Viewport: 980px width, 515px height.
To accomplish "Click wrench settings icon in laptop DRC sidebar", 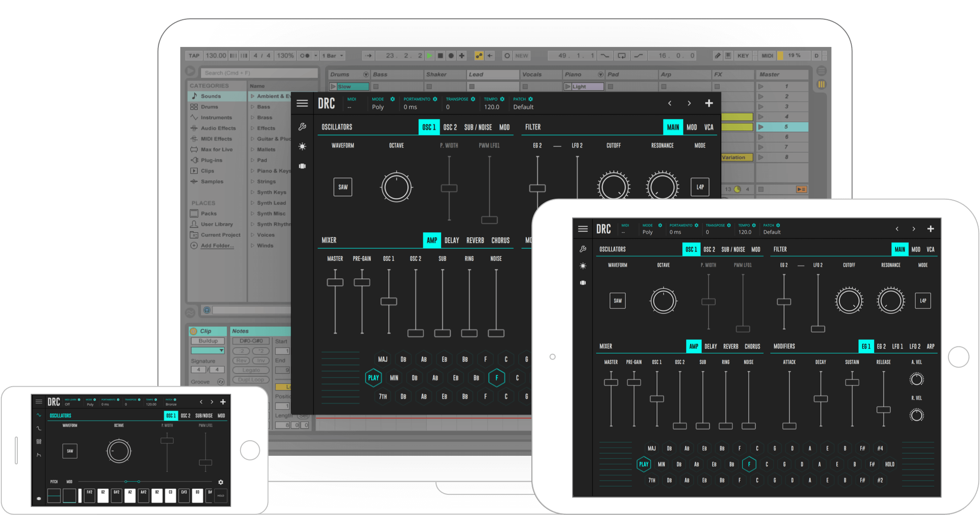I will tap(302, 127).
